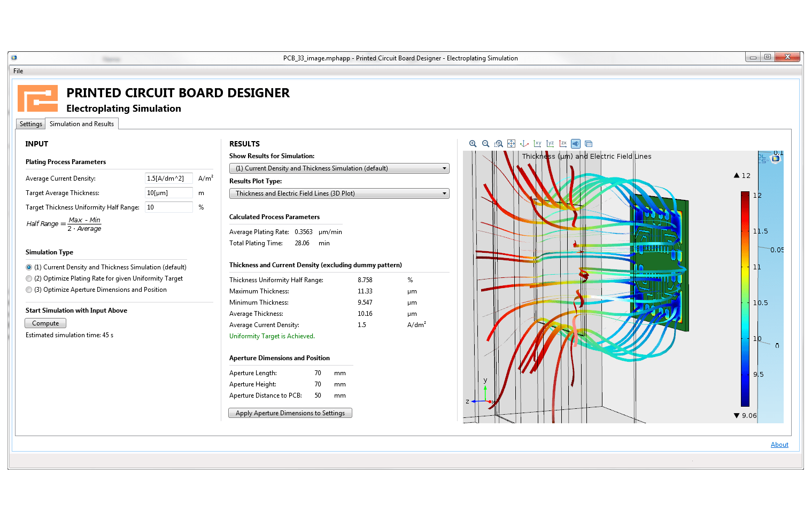Choose Optimize Aperture Dimensions and Position
The height and width of the screenshot is (520, 812).
click(x=29, y=289)
